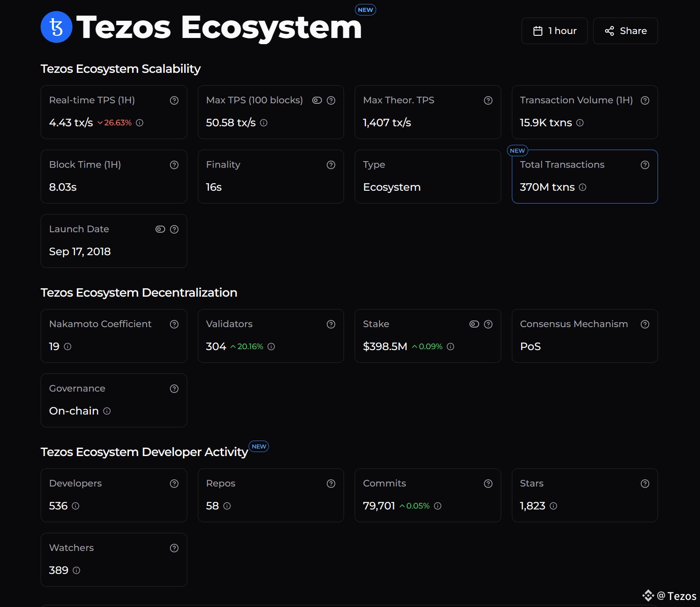Show info for Watchers 389 value
The image size is (700, 607).
coord(76,570)
